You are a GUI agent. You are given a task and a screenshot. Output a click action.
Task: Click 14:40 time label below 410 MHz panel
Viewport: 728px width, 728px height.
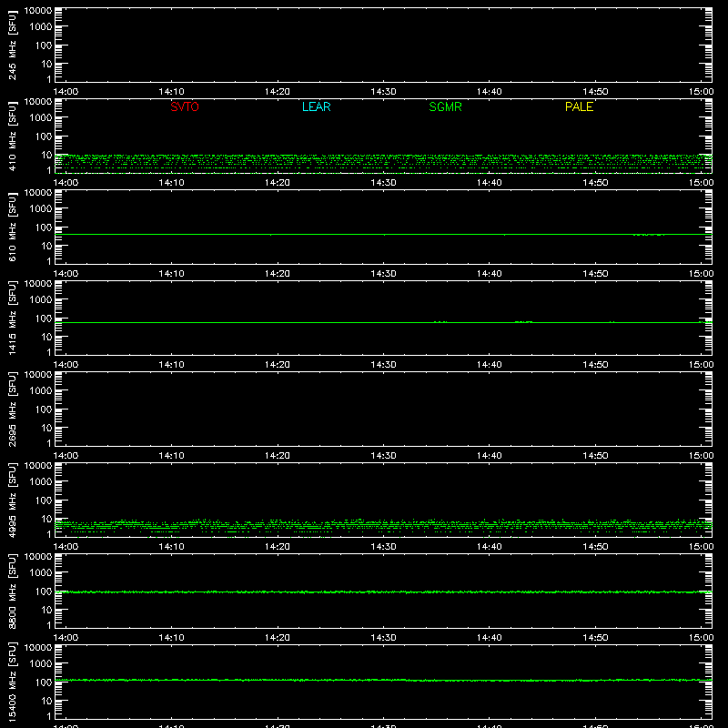tap(490, 183)
